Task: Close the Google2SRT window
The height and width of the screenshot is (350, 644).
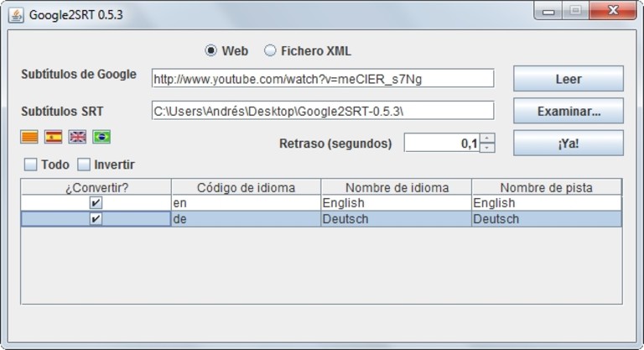Action: [613, 11]
